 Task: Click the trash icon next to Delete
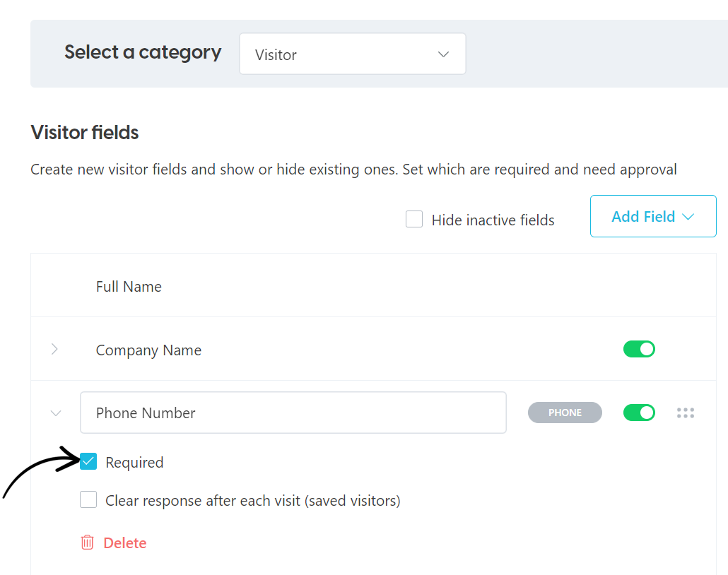[87, 542]
